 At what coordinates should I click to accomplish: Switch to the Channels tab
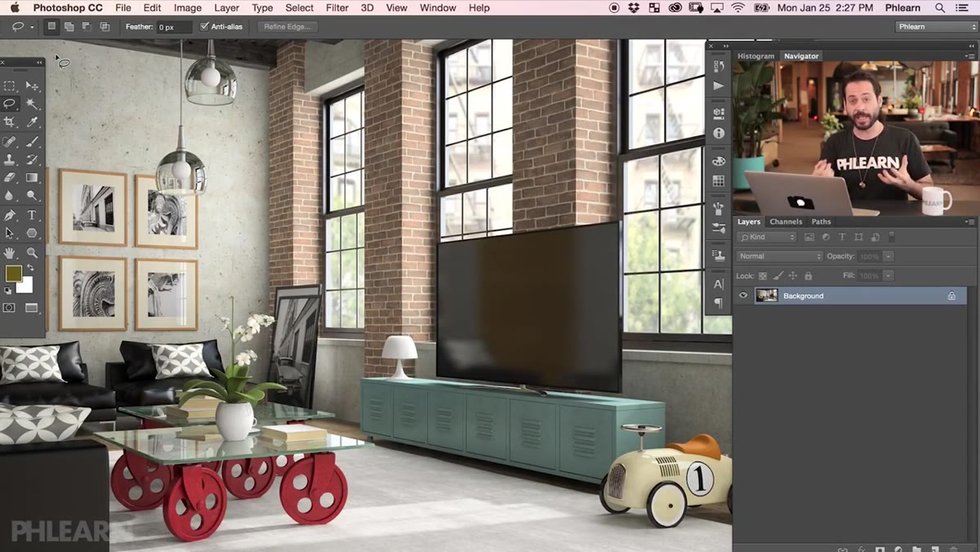[786, 221]
